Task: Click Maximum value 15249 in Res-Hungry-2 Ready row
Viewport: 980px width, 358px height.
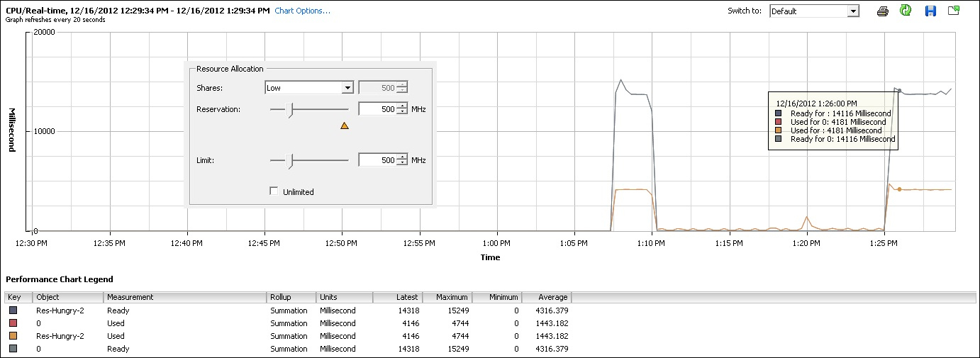Action: [457, 311]
